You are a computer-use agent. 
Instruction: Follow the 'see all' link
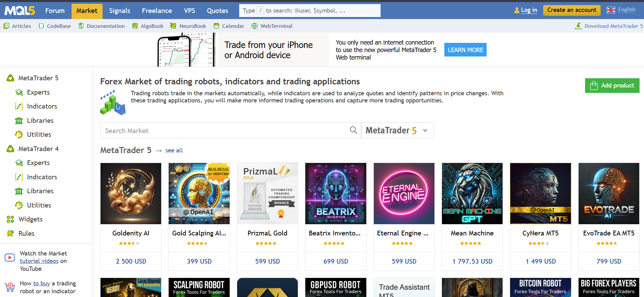(174, 150)
